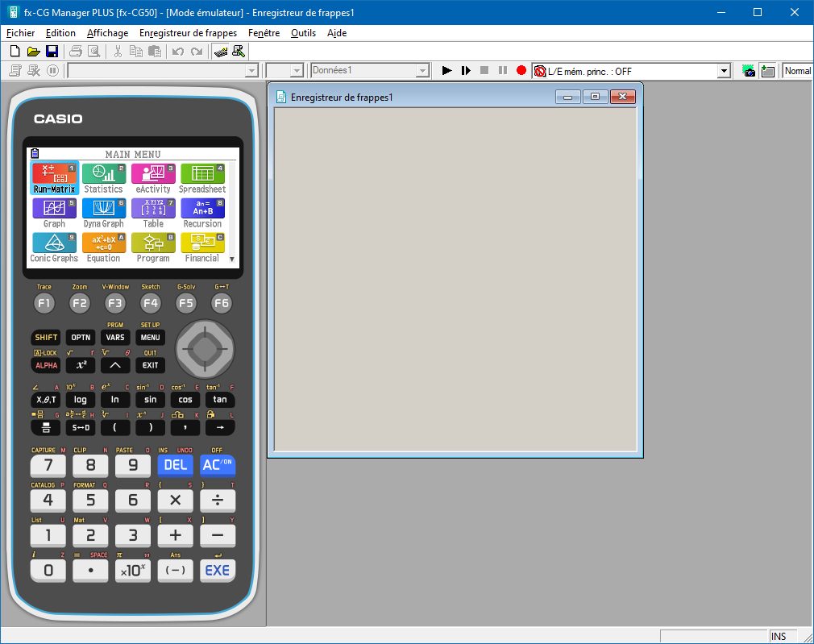Tap the OPTN key
The height and width of the screenshot is (644, 814).
(81, 338)
